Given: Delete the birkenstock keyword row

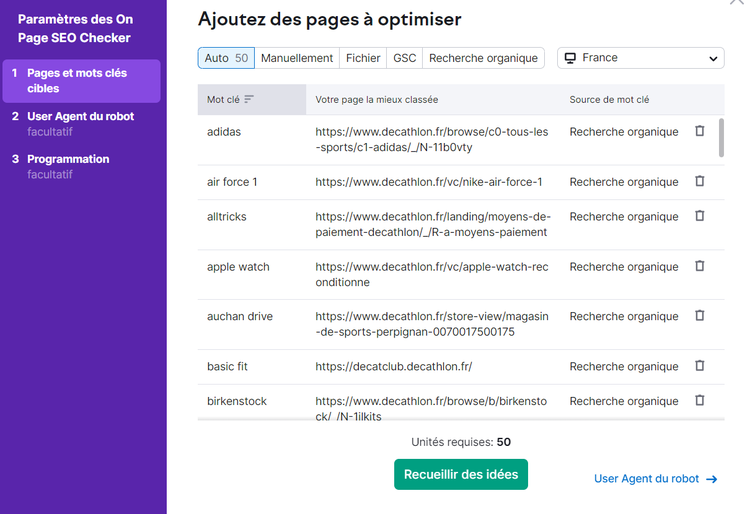Looking at the screenshot, I should pos(699,400).
